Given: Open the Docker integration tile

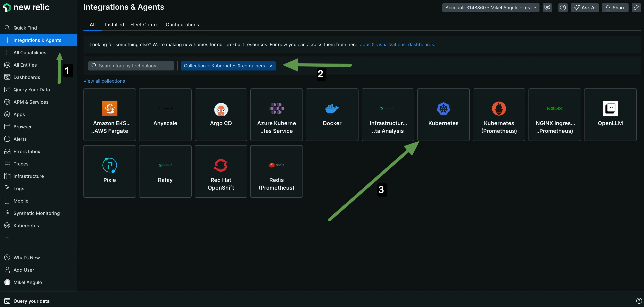Looking at the screenshot, I should point(332,115).
